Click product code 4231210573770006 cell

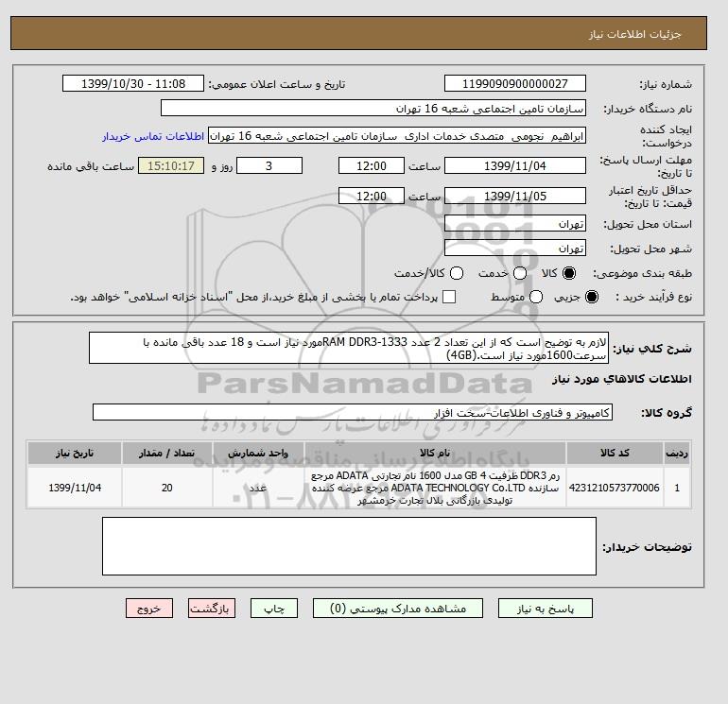(x=615, y=488)
